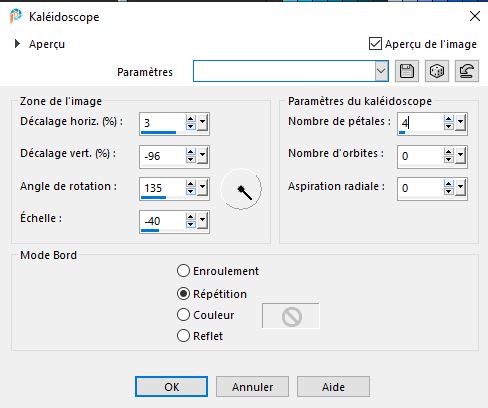Click the reset to default arrow icon

click(x=467, y=71)
